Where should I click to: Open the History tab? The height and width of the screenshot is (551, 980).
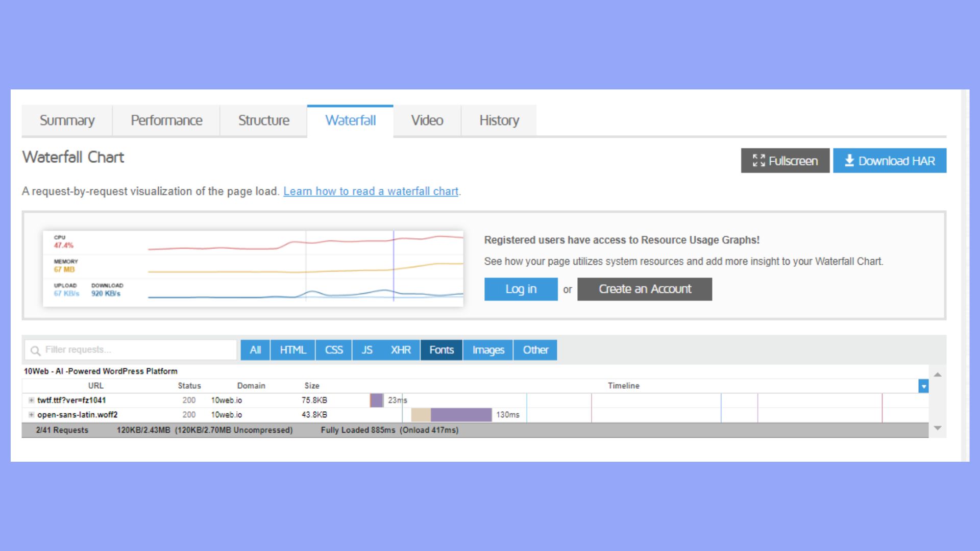pyautogui.click(x=499, y=120)
